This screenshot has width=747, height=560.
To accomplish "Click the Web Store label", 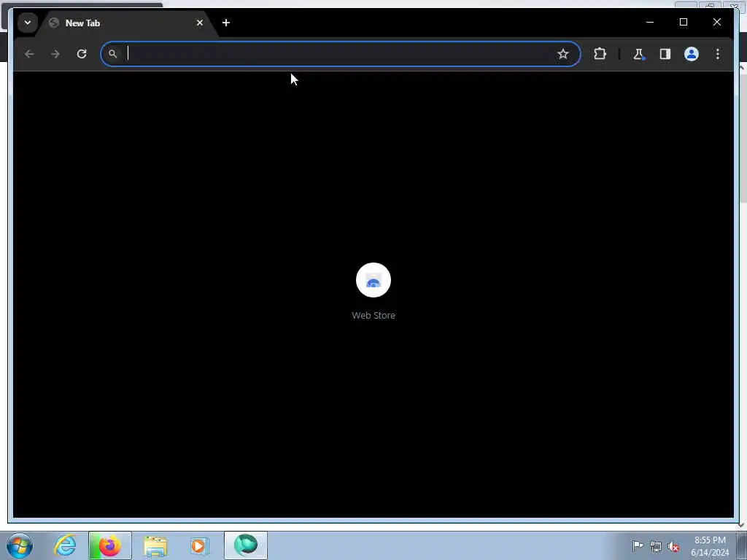I will [373, 315].
